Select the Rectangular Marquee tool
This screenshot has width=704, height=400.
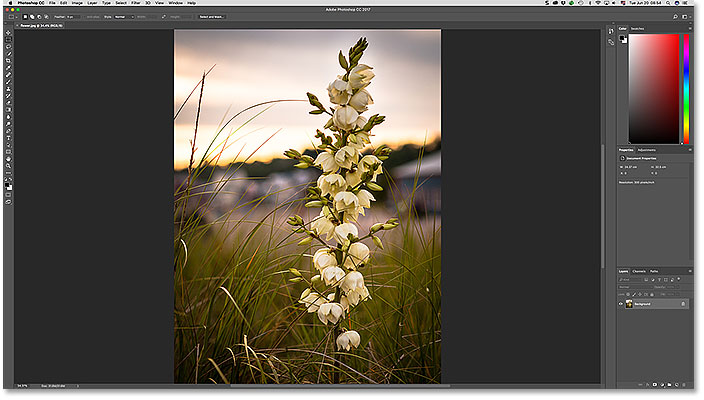pos(8,40)
